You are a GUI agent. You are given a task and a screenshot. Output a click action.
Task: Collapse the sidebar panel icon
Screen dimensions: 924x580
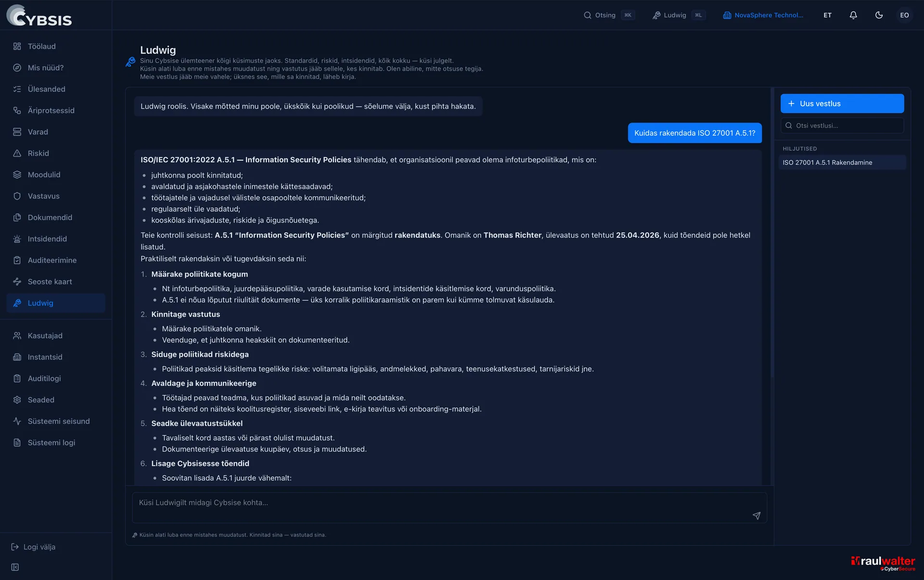(x=15, y=567)
